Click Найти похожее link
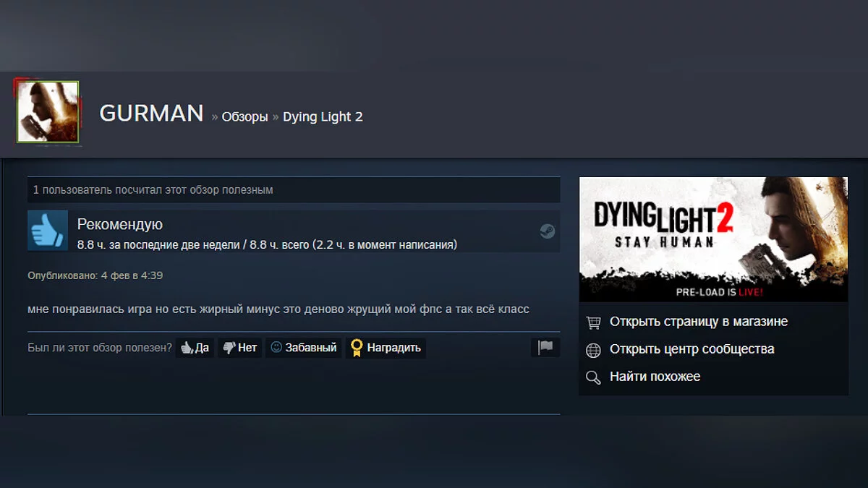Viewport: 868px width, 488px height. [655, 377]
